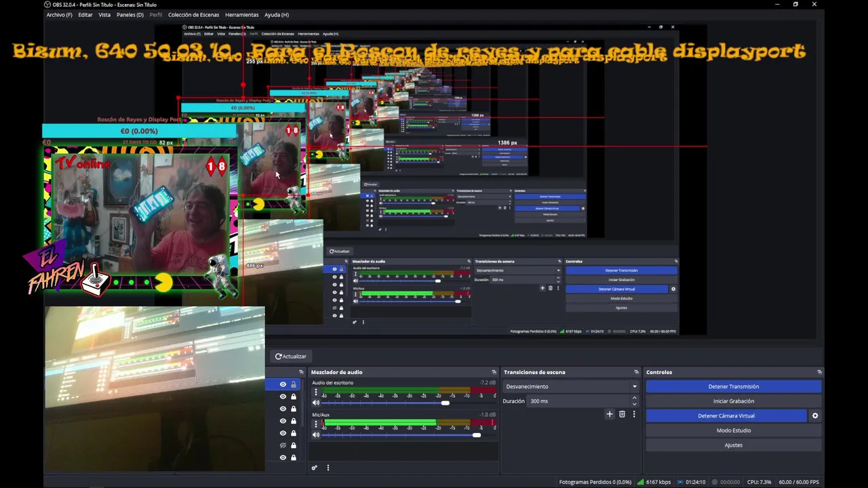Click the streaming time status icon

tap(680, 483)
